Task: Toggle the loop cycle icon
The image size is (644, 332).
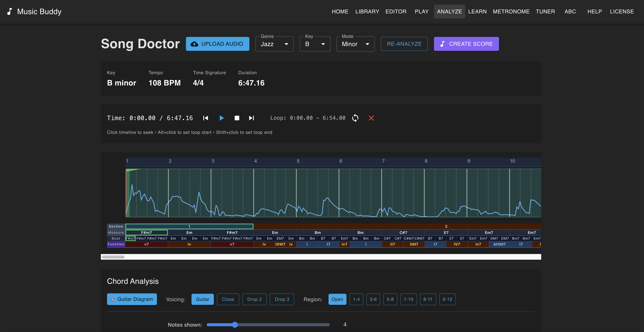Action: 355,118
